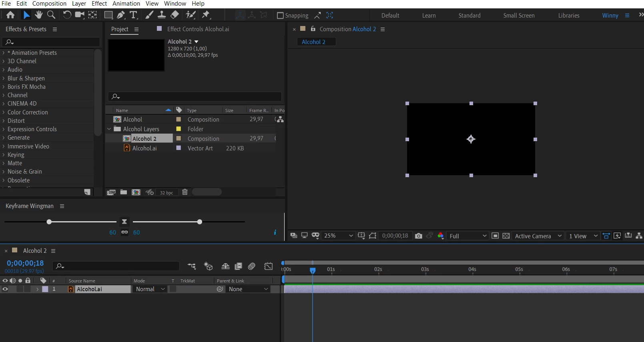Screen dimensions: 644x342
Task: Open the Full resolution dropdown
Action: pyautogui.click(x=468, y=236)
